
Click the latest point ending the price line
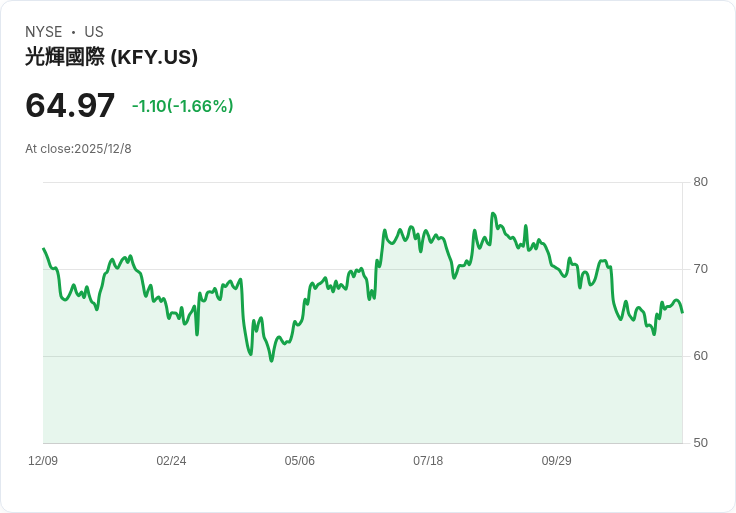(x=682, y=312)
